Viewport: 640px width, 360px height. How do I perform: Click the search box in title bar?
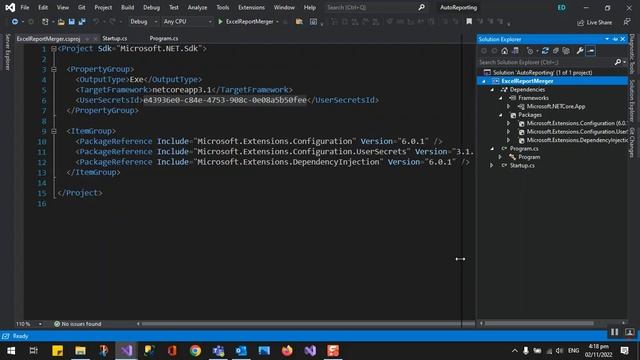pyautogui.click(x=376, y=7)
